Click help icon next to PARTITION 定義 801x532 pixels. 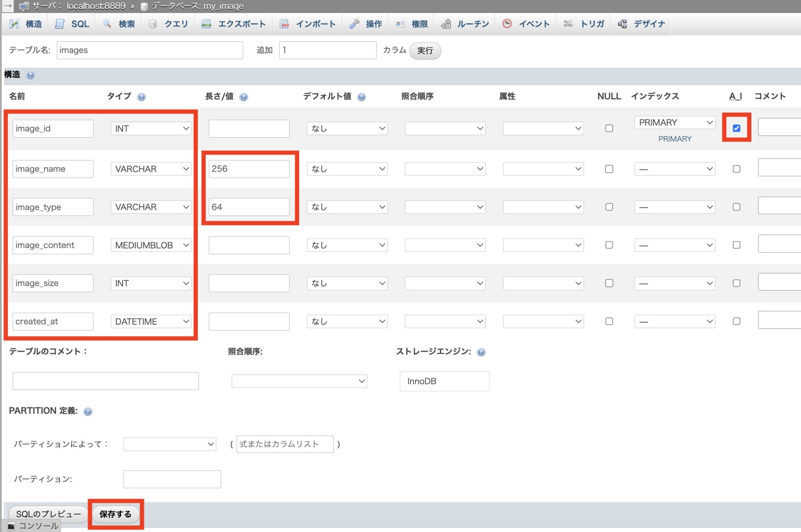[x=88, y=412]
